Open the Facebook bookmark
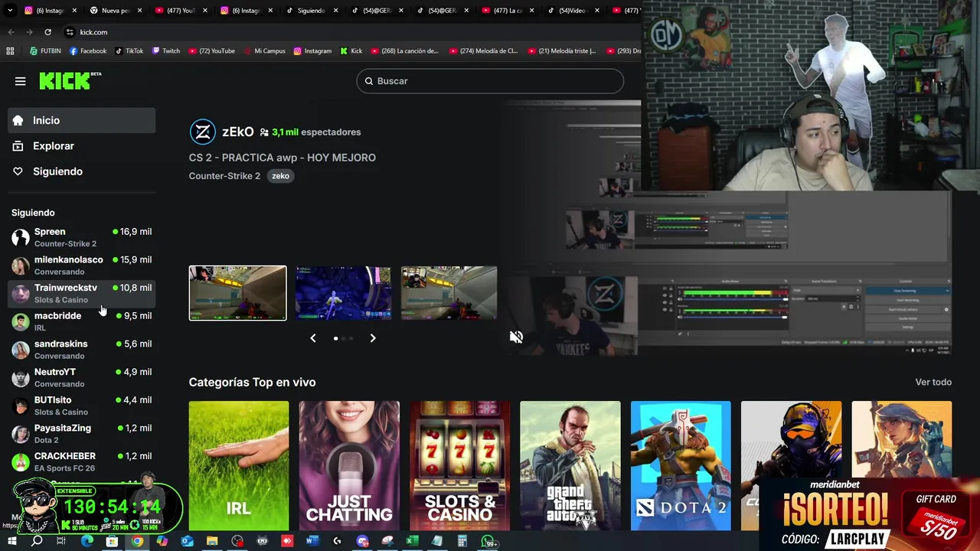 [x=88, y=51]
